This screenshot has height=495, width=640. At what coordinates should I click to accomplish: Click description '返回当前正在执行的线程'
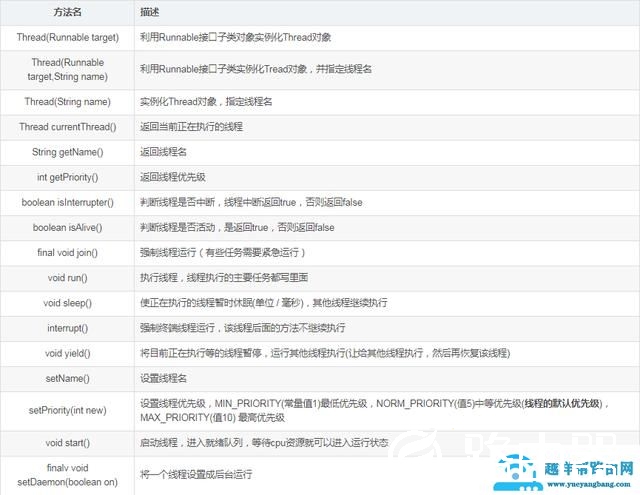click(191, 127)
